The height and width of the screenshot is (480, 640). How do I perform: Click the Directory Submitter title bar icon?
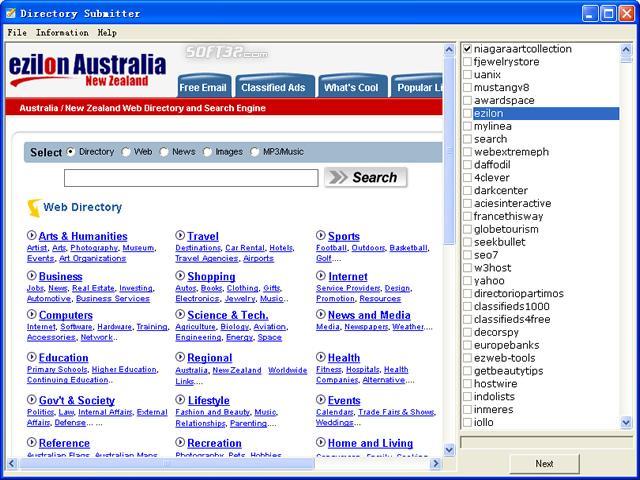point(11,13)
